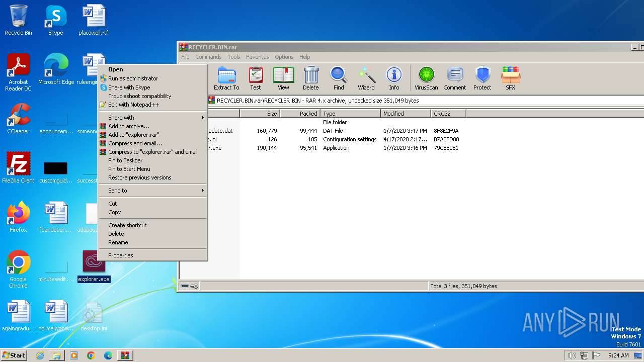
Task: Sort by Size column header
Action: 260,114
